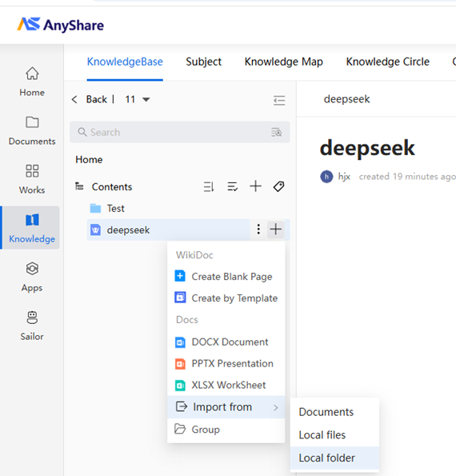Import from Local files

[334, 435]
